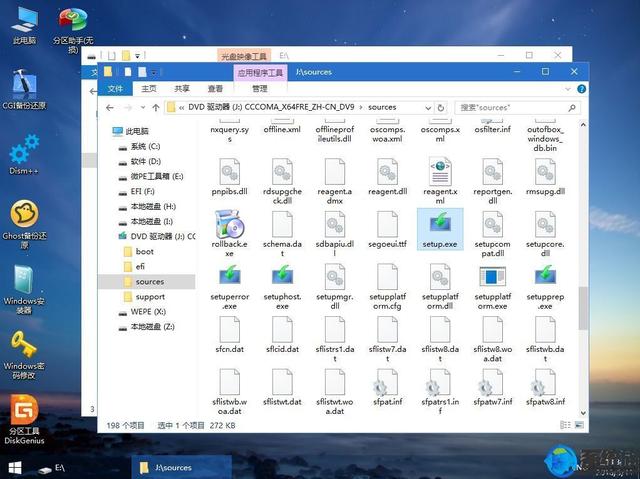640x479 pixels.
Task: Select setupplatform.exe file
Action: tap(493, 286)
